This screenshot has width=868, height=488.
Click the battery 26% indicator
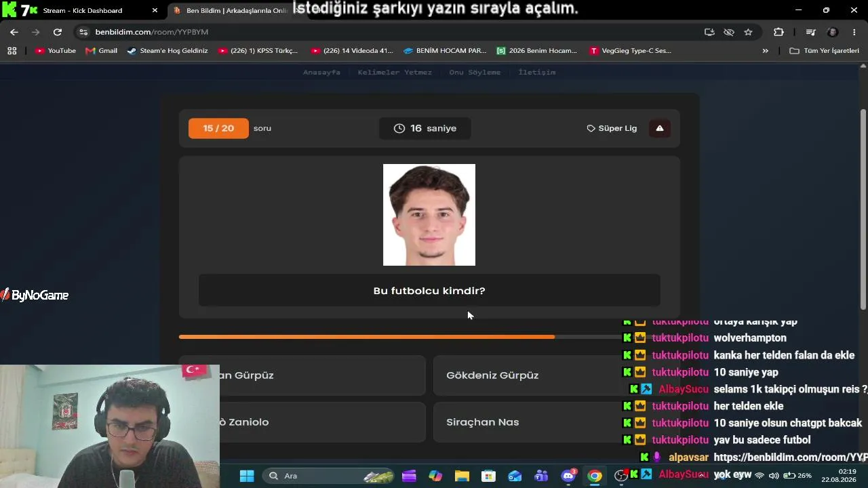797,476
